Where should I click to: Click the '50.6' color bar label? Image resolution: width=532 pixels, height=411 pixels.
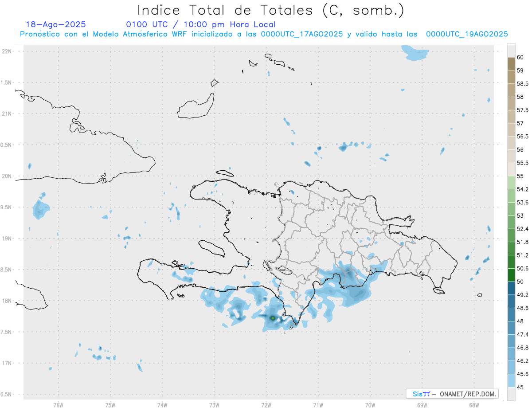523,268
